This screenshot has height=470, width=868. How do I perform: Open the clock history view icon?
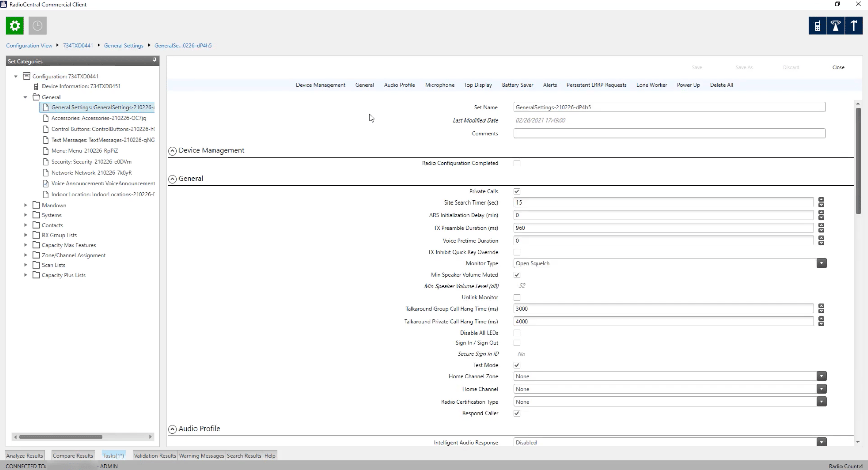pyautogui.click(x=37, y=26)
